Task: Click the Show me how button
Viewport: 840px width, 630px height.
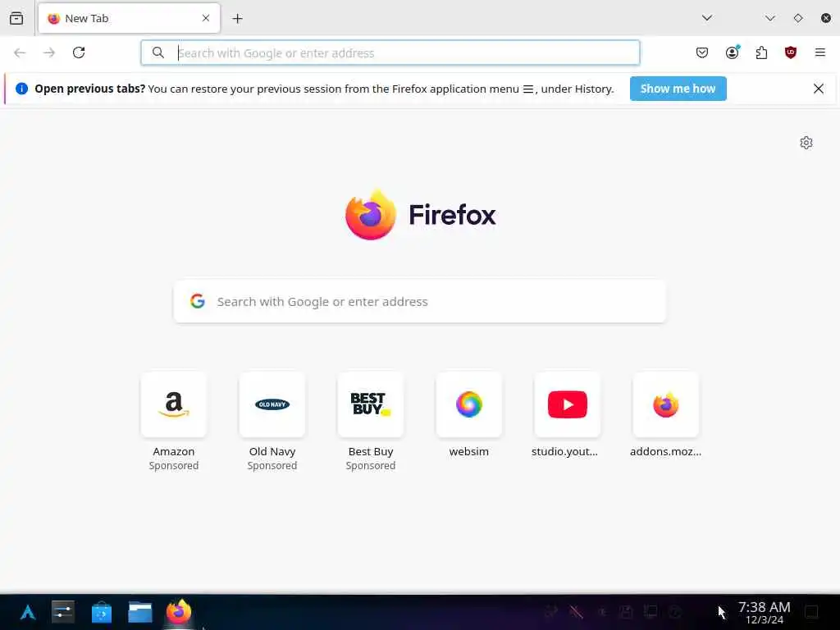Action: point(678,89)
